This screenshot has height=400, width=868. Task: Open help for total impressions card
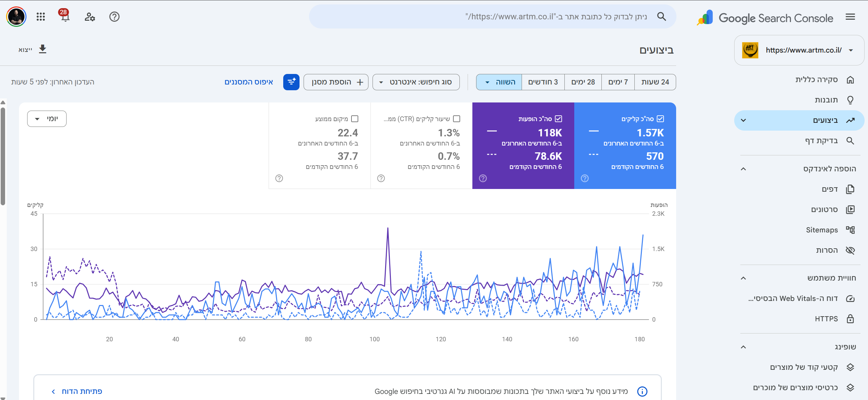tap(483, 178)
